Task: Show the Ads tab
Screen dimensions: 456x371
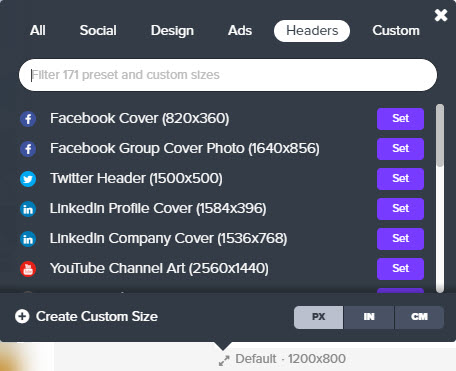Action: coord(240,31)
